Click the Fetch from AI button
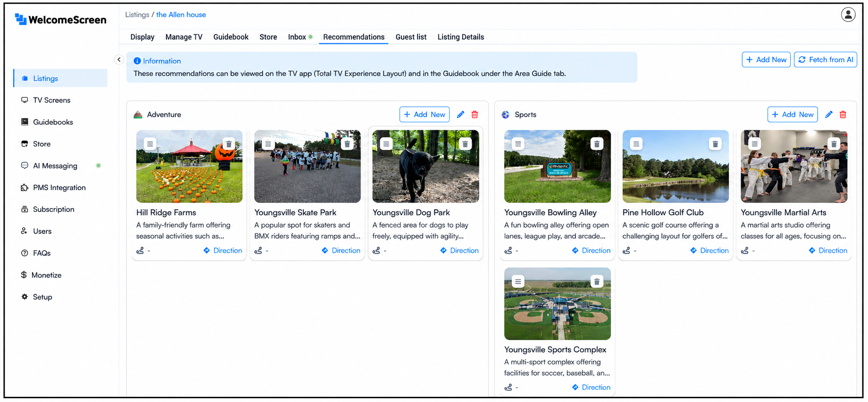Viewport: 868px width, 402px height. (x=826, y=60)
